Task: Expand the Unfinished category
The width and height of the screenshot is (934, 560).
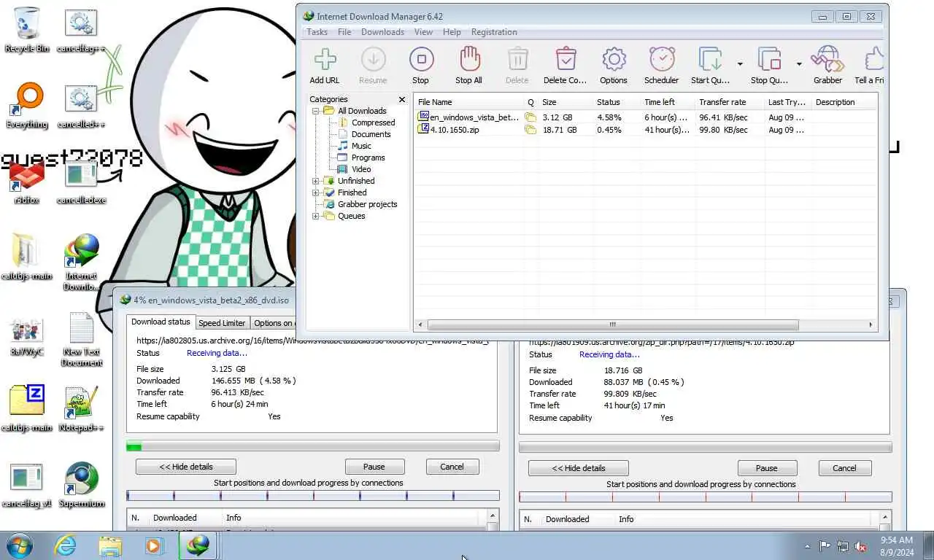Action: click(x=316, y=181)
